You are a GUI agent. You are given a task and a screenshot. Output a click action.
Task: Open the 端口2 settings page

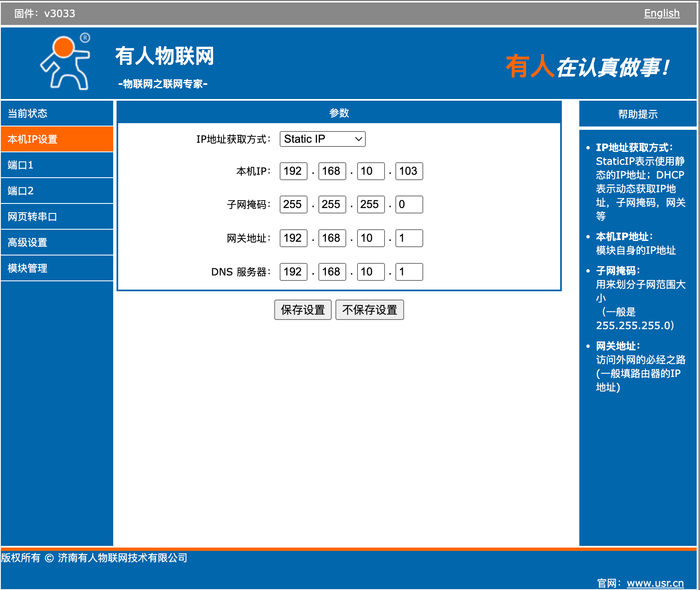57,191
